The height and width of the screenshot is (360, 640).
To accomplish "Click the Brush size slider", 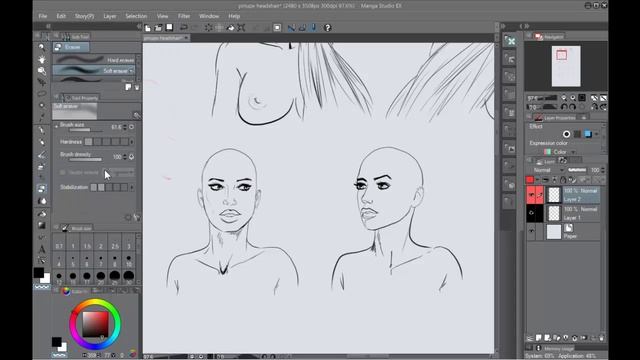I will pyautogui.click(x=86, y=130).
